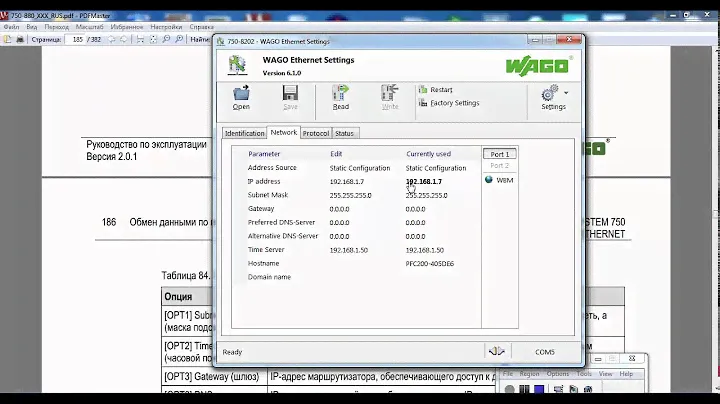Click the IP address edit field 192.168.1.7
The height and width of the screenshot is (404, 720).
point(349,182)
